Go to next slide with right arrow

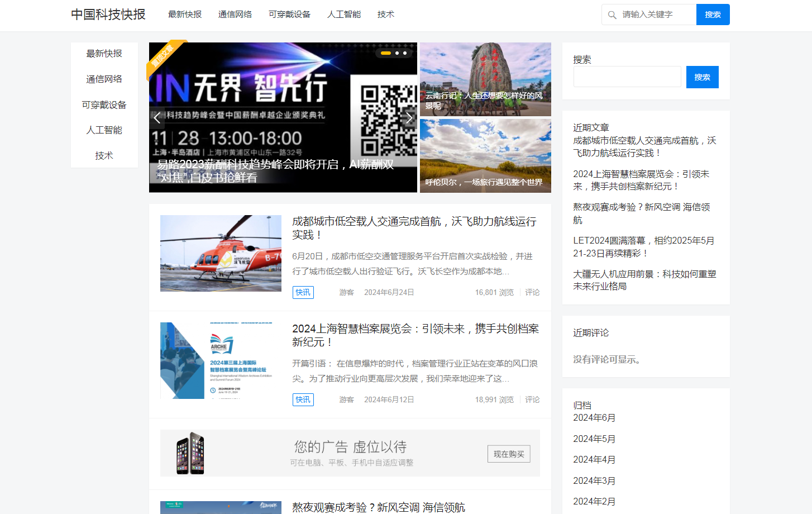(409, 118)
